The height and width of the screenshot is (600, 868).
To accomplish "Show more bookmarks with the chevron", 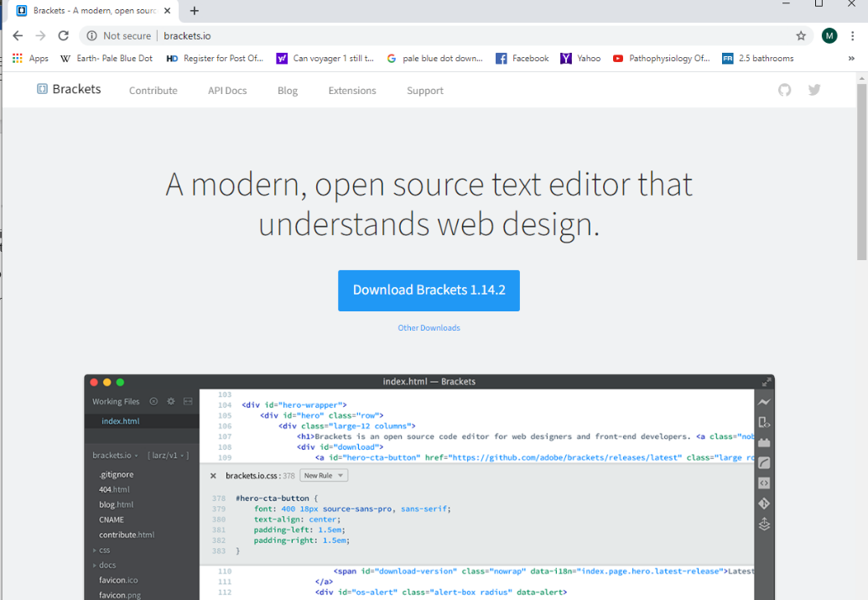I will pos(851,58).
